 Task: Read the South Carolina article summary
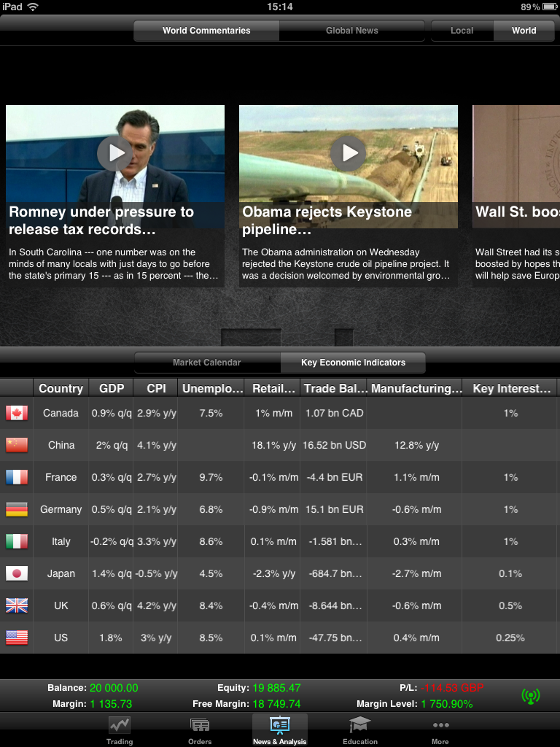click(x=113, y=264)
